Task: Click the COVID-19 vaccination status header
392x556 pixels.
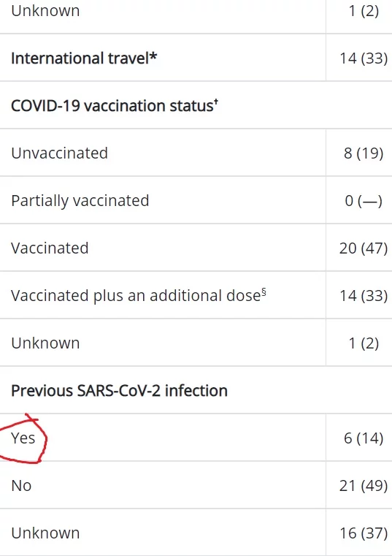Action: [x=115, y=106]
